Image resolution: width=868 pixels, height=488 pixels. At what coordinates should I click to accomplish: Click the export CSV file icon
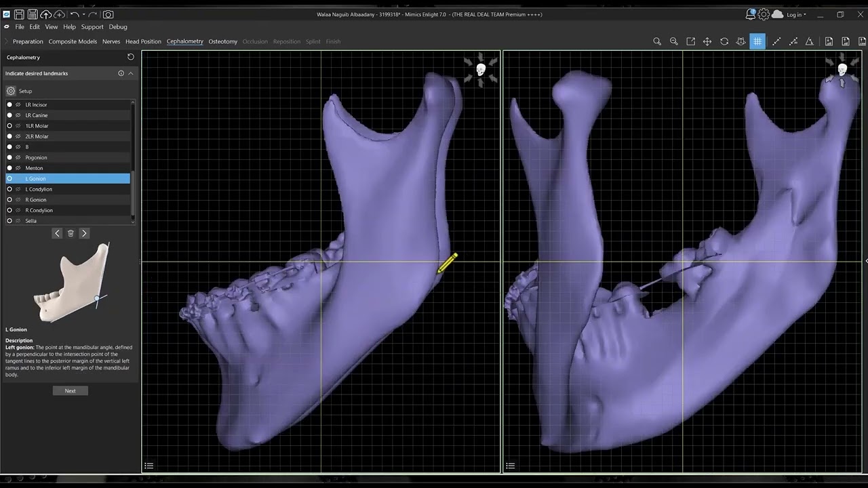861,41
